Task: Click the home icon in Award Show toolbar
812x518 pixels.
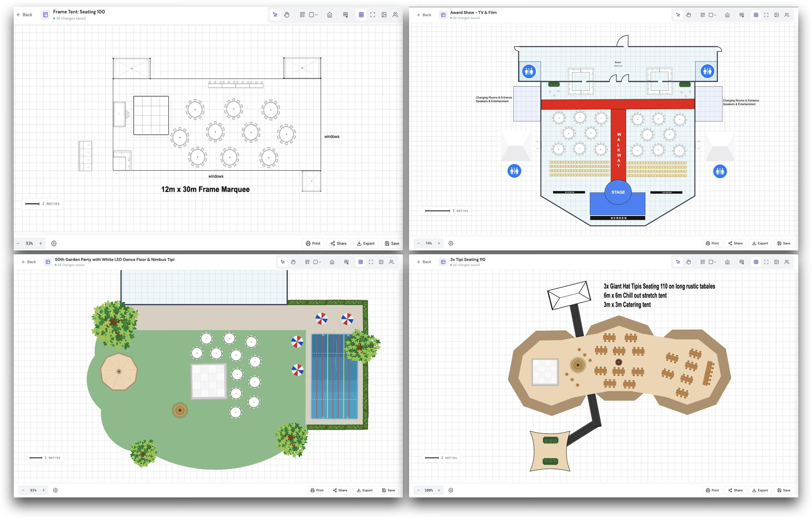Action: pos(727,15)
